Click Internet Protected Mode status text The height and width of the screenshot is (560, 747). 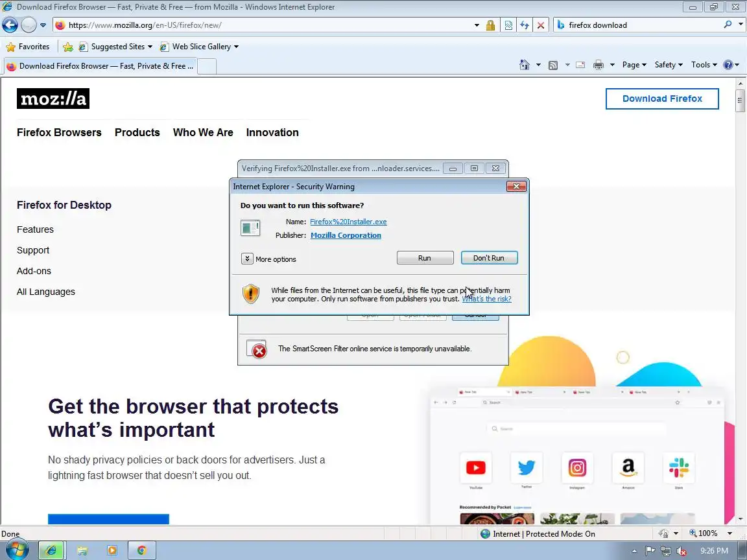point(543,534)
